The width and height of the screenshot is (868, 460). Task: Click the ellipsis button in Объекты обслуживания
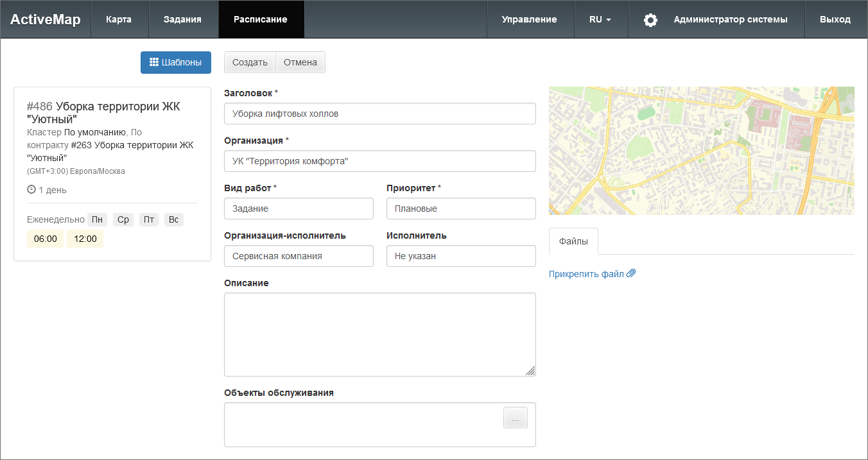click(x=515, y=418)
